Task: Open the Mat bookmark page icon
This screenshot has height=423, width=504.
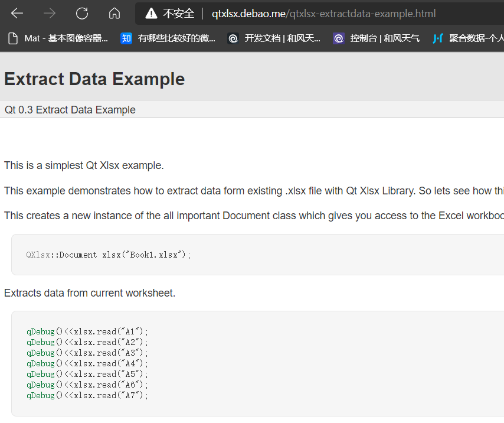Action: point(13,38)
